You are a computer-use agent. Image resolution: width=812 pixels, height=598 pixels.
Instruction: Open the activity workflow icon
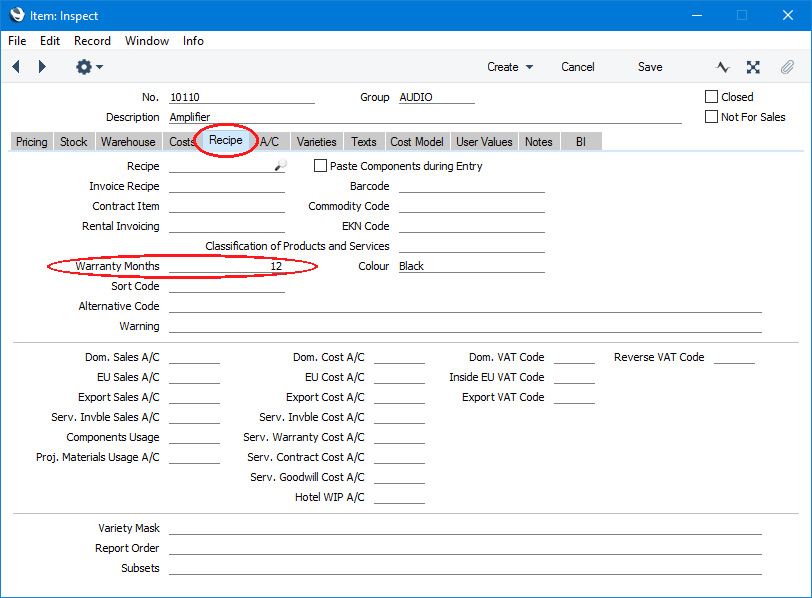723,67
